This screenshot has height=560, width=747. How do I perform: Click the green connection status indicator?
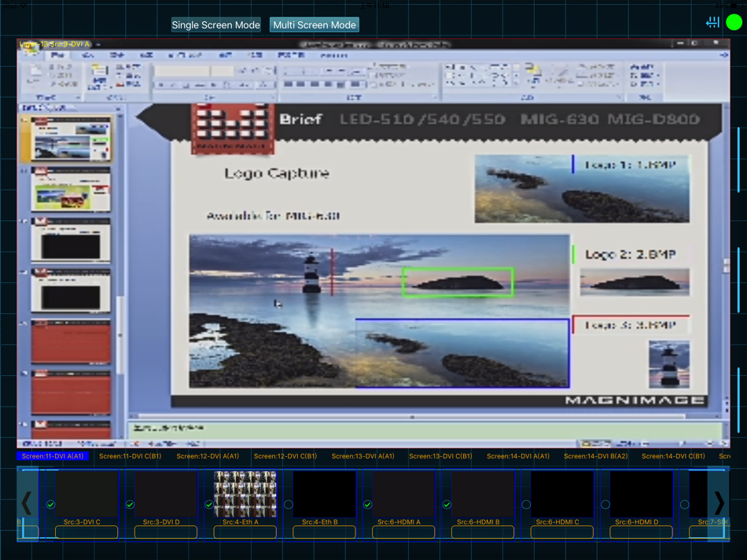click(734, 23)
